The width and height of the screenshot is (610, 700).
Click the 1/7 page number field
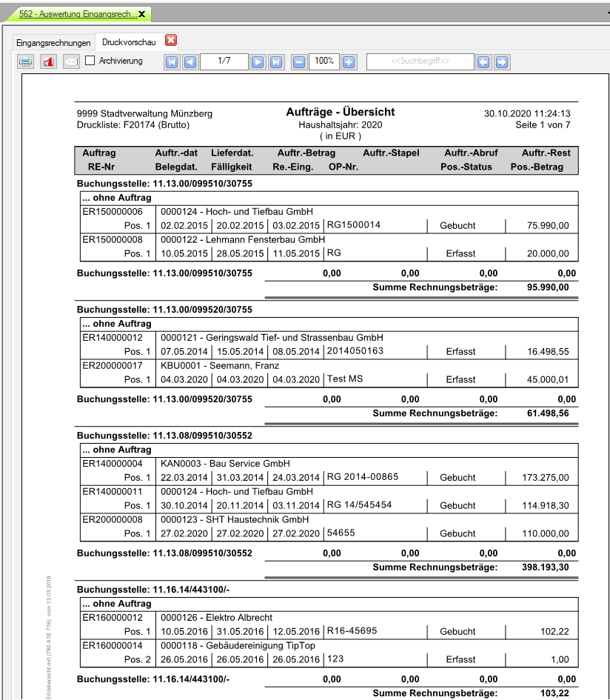click(x=224, y=61)
